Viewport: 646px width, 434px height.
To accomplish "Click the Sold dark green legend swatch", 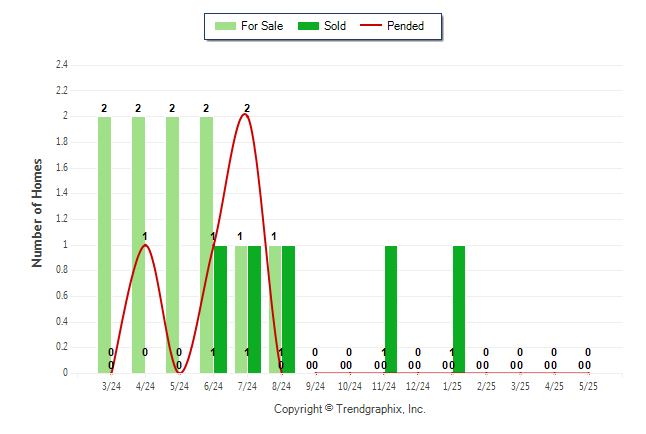I will [x=309, y=26].
